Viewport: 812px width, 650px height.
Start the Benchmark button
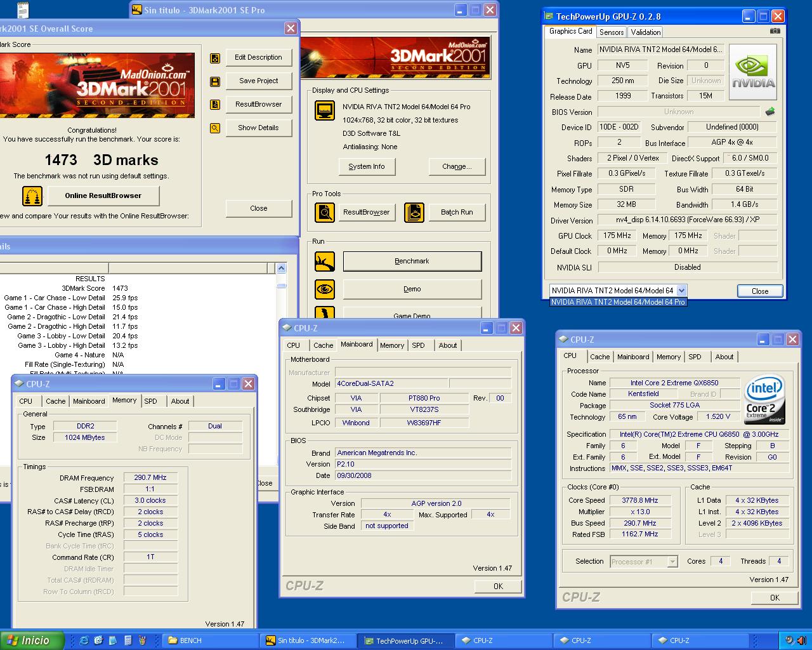tap(412, 261)
